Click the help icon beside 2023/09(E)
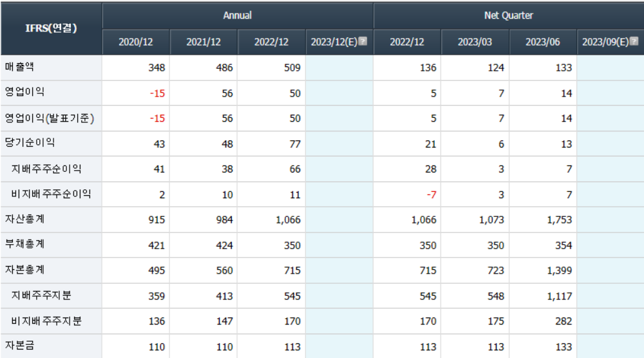Viewport: 644px width, 358px height. pos(634,41)
